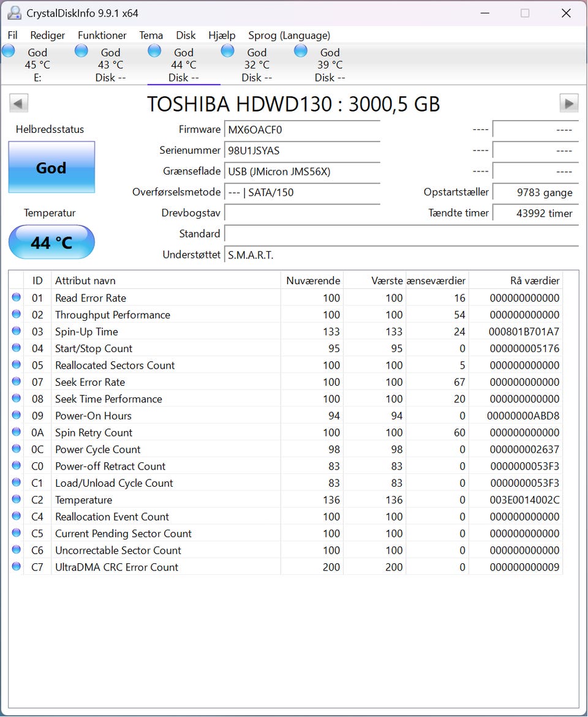Open the Tema menu
This screenshot has height=717, width=588.
point(151,36)
